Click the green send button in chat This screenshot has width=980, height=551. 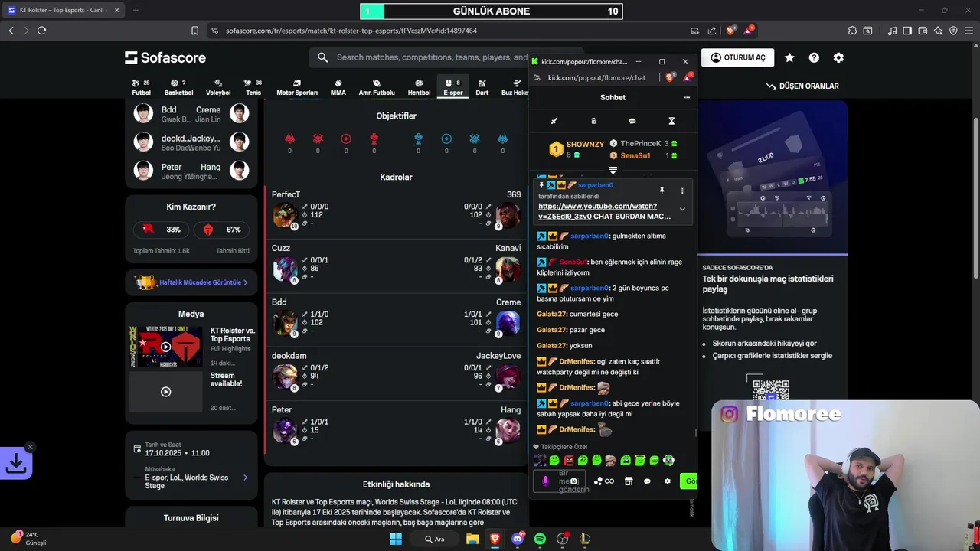click(688, 481)
